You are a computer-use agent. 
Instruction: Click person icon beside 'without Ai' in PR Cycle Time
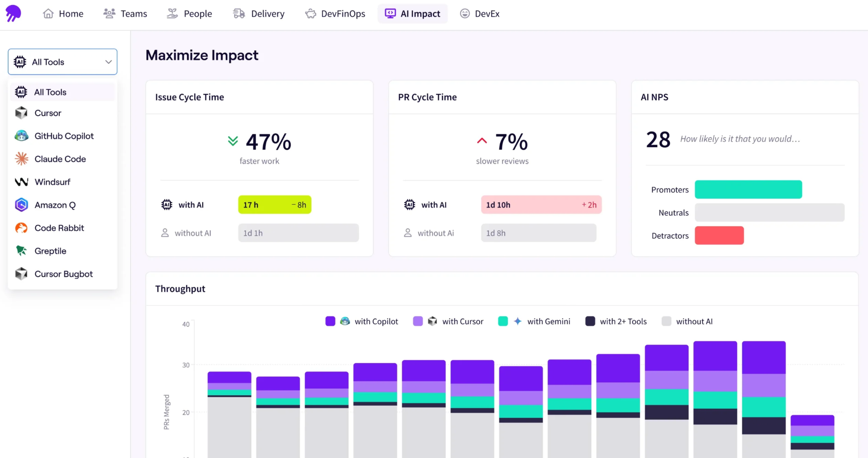408,233
